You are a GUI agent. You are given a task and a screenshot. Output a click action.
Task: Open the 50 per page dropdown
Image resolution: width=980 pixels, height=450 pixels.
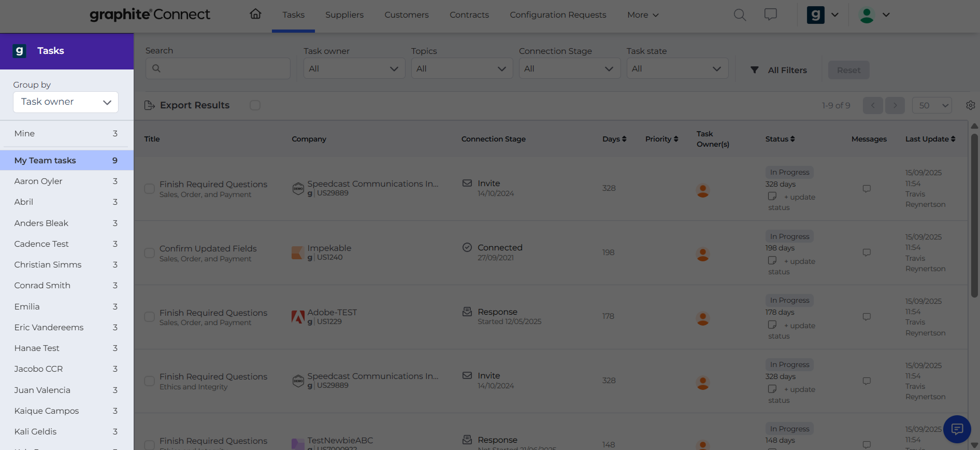point(932,105)
